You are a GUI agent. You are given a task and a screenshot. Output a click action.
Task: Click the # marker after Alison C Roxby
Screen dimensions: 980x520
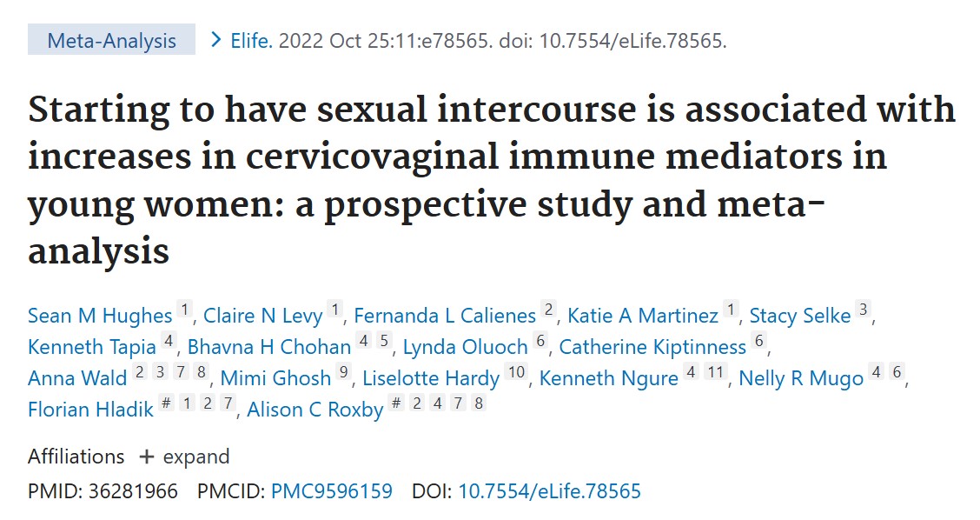396,403
